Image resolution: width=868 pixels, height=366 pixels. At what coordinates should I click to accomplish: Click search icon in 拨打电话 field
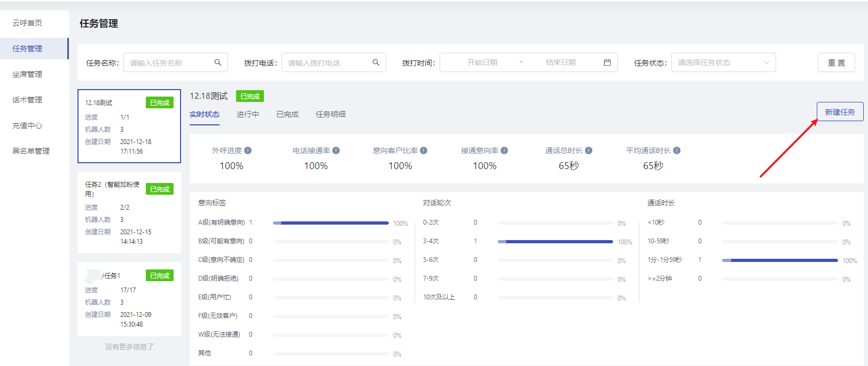(x=376, y=62)
